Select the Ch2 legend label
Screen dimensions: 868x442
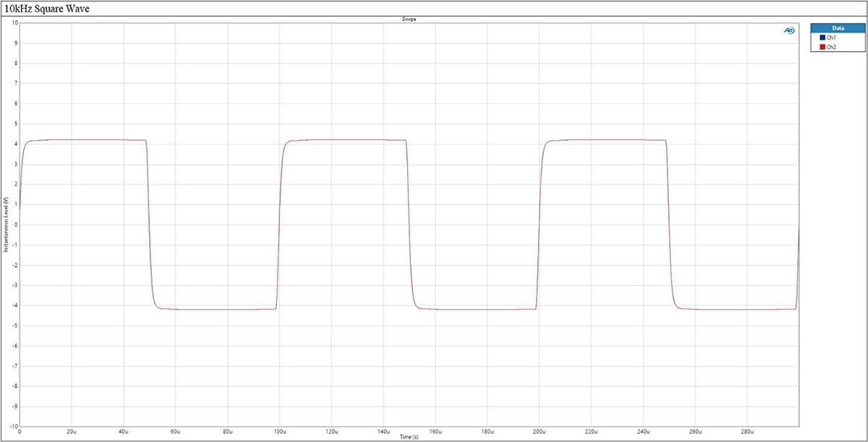coord(832,46)
